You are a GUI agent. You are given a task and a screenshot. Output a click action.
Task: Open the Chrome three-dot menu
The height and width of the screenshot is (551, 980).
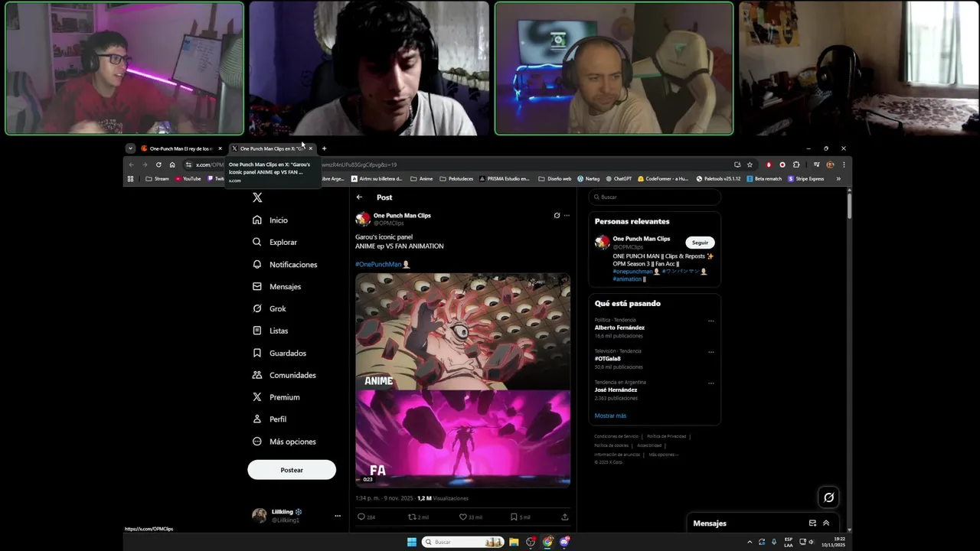844,165
